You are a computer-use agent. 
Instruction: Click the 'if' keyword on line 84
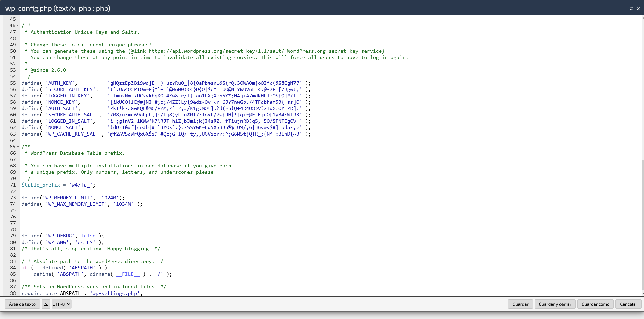click(x=25, y=268)
